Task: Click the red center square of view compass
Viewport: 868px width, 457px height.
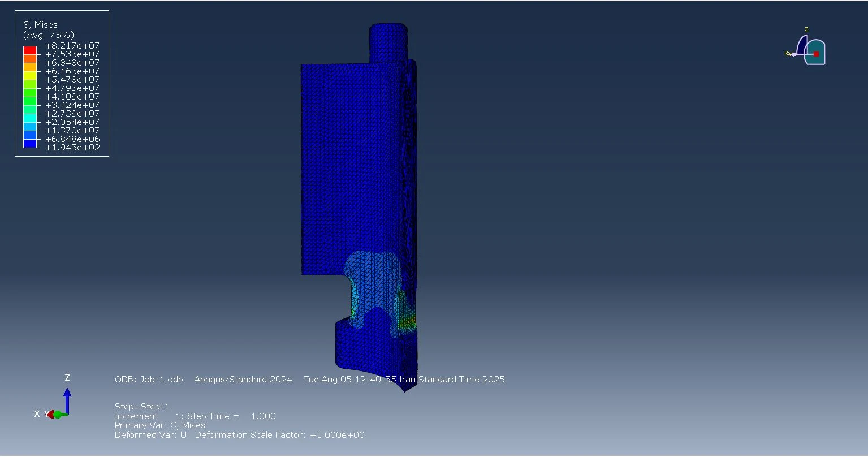Action: point(816,54)
